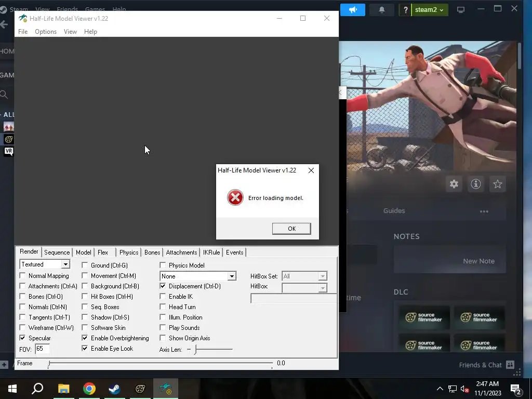Open Source Filmmaker from the taskbar
The height and width of the screenshot is (399, 532).
coord(140,389)
